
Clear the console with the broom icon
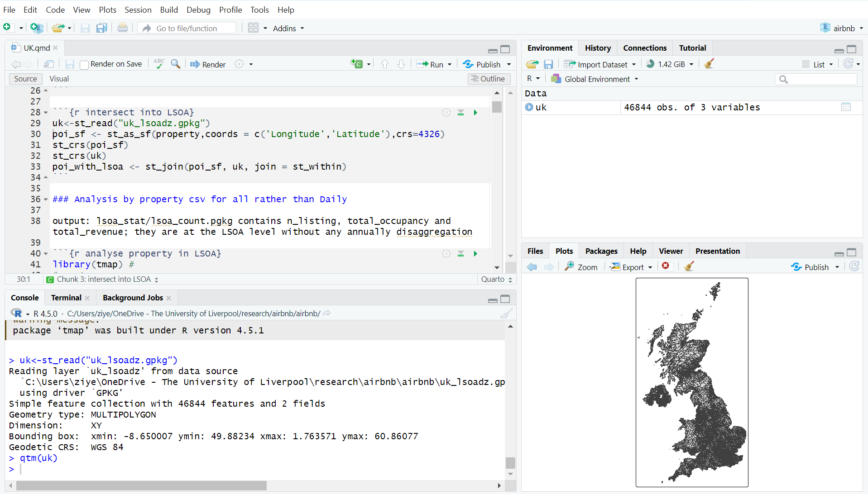[x=506, y=313]
